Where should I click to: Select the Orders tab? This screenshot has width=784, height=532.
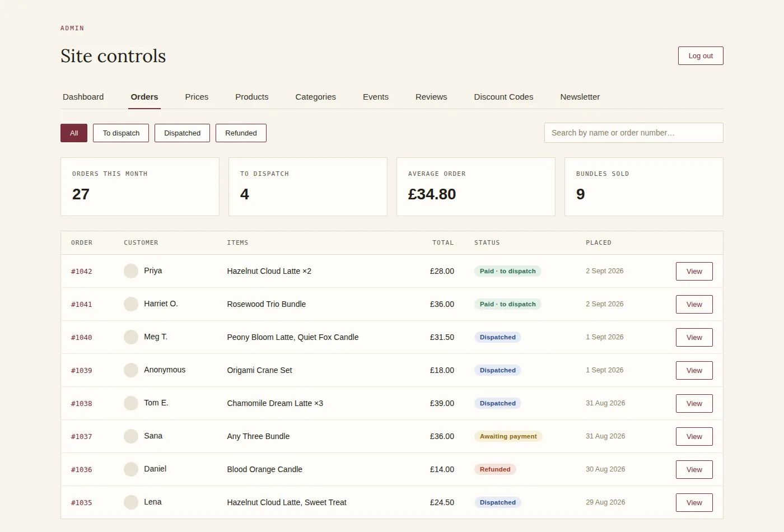144,97
